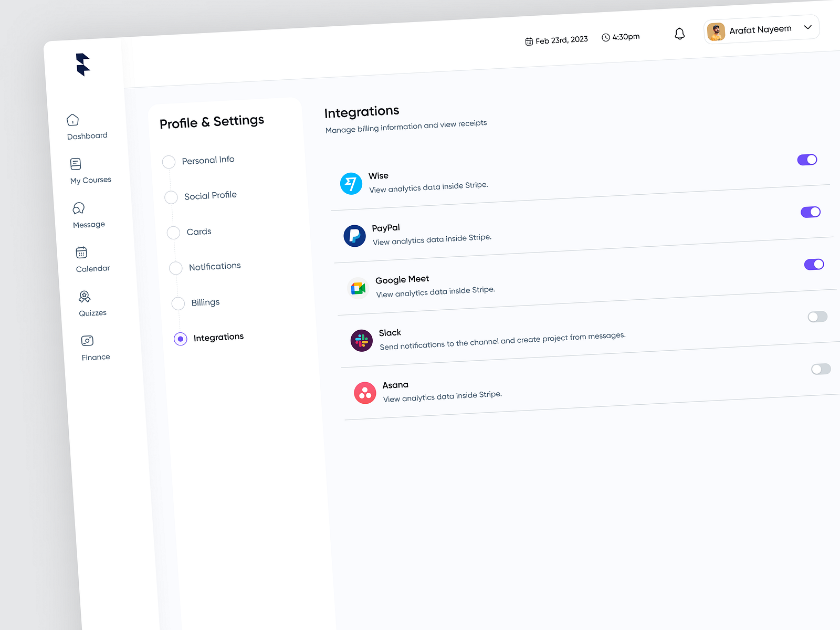Select the Notifications settings step
Image resolution: width=840 pixels, height=630 pixels.
(x=175, y=268)
